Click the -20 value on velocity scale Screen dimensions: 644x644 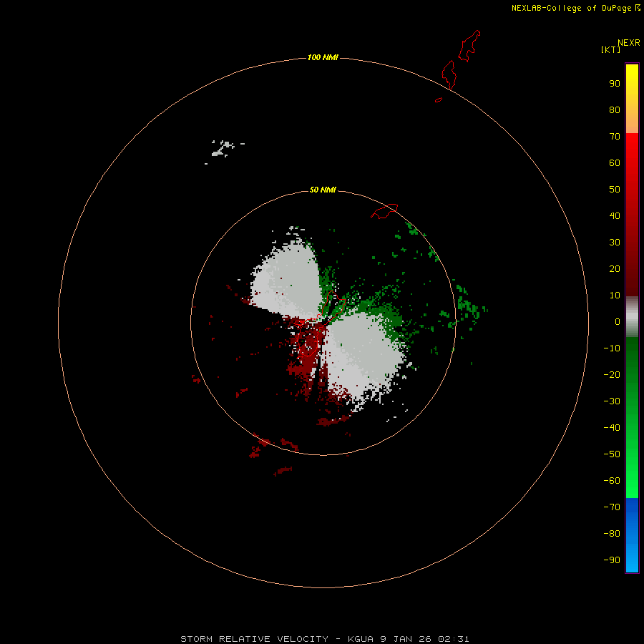[612, 375]
